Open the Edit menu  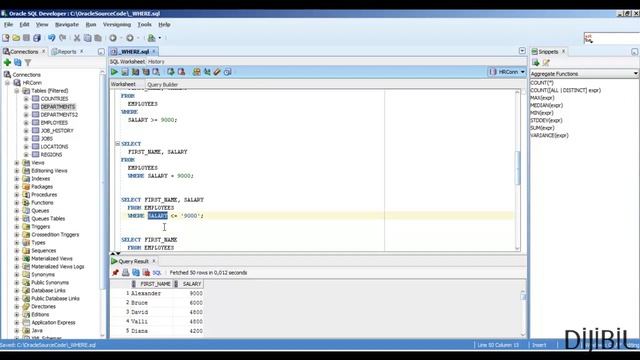(24, 24)
